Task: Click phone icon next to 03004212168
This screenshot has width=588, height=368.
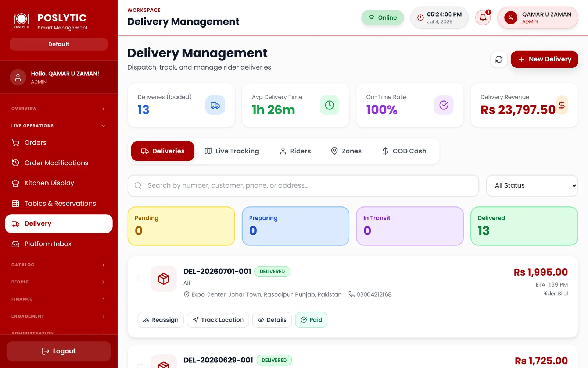Action: point(351,294)
